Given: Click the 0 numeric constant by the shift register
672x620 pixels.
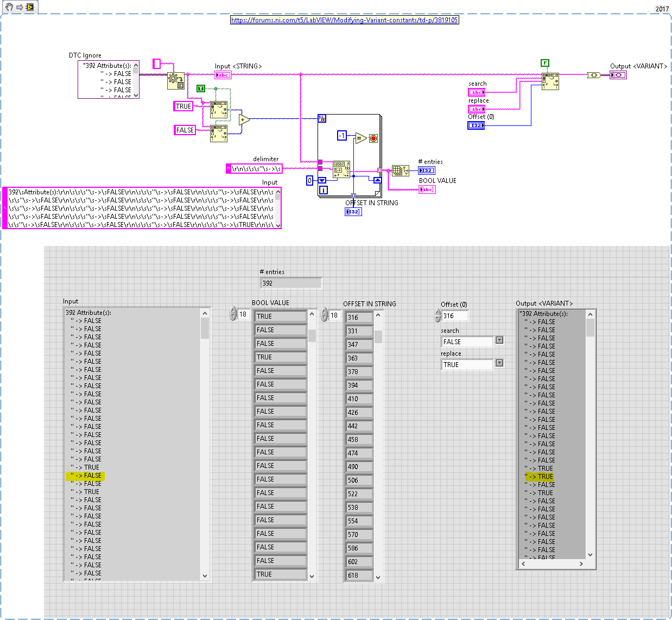Looking at the screenshot, I should (310, 180).
